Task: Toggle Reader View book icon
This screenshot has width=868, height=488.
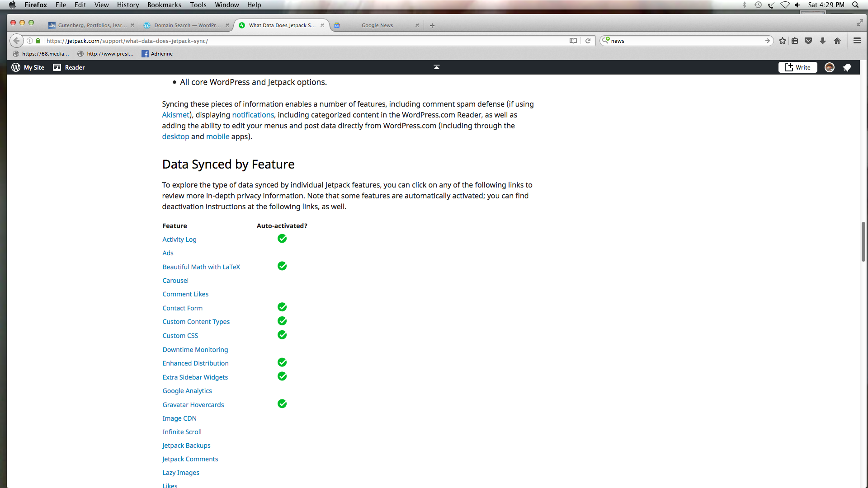Action: pos(573,41)
